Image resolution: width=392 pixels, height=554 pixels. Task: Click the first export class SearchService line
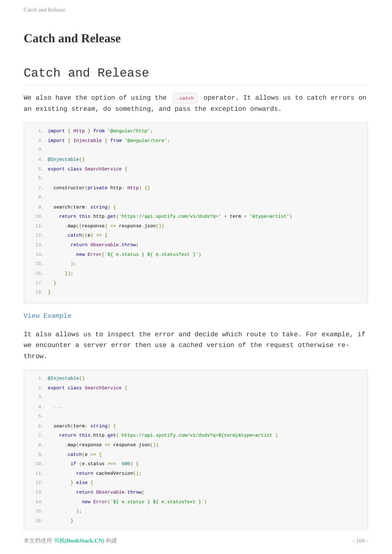pos(87,169)
